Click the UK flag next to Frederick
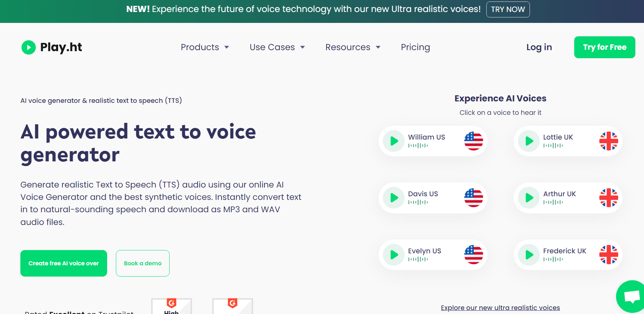 coord(609,255)
